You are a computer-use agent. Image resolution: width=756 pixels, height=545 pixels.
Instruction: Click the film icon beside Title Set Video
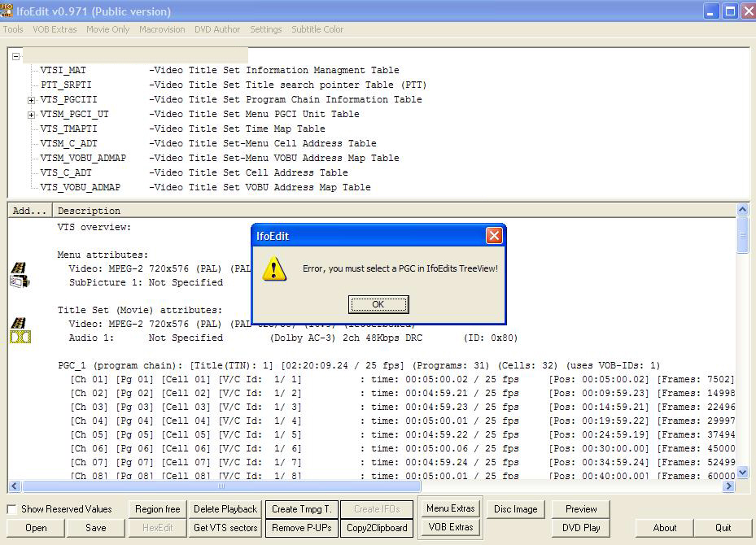[x=19, y=323]
